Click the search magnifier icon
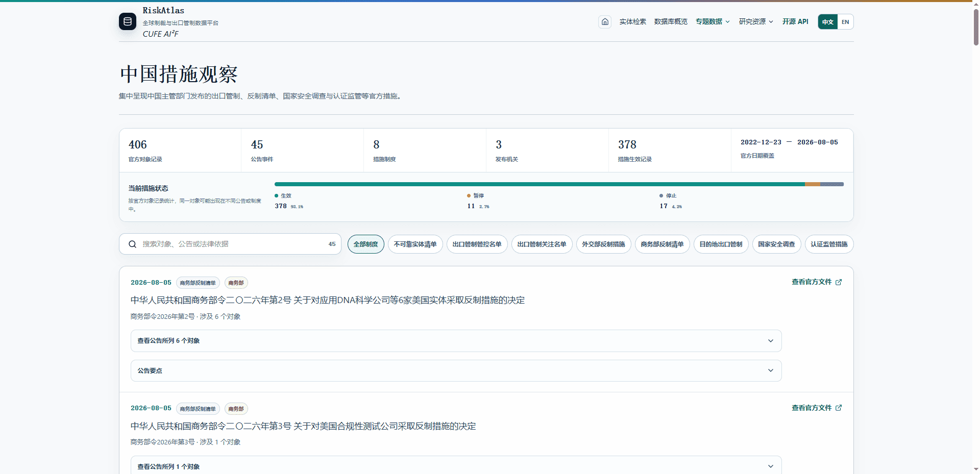The height and width of the screenshot is (474, 980). click(x=132, y=244)
